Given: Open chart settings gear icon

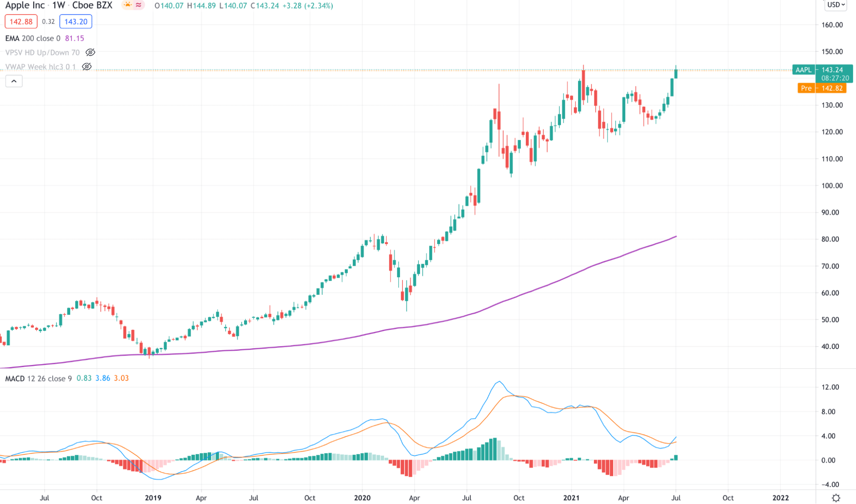Looking at the screenshot, I should click(x=836, y=498).
